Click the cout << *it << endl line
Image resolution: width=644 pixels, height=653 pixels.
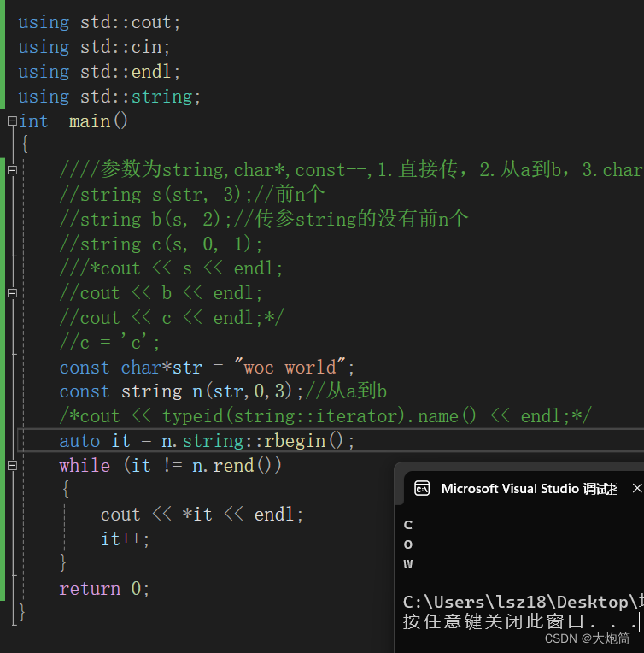tap(202, 515)
